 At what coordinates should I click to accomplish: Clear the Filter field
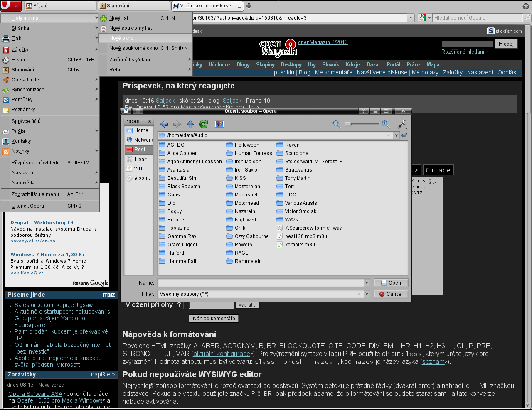(x=359, y=294)
